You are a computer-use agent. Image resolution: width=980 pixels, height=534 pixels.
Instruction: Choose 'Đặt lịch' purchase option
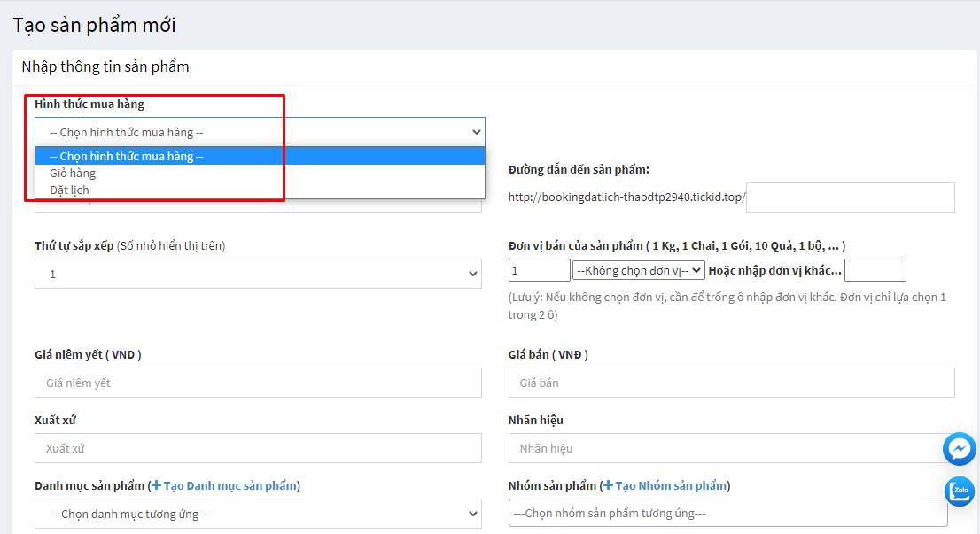(69, 190)
